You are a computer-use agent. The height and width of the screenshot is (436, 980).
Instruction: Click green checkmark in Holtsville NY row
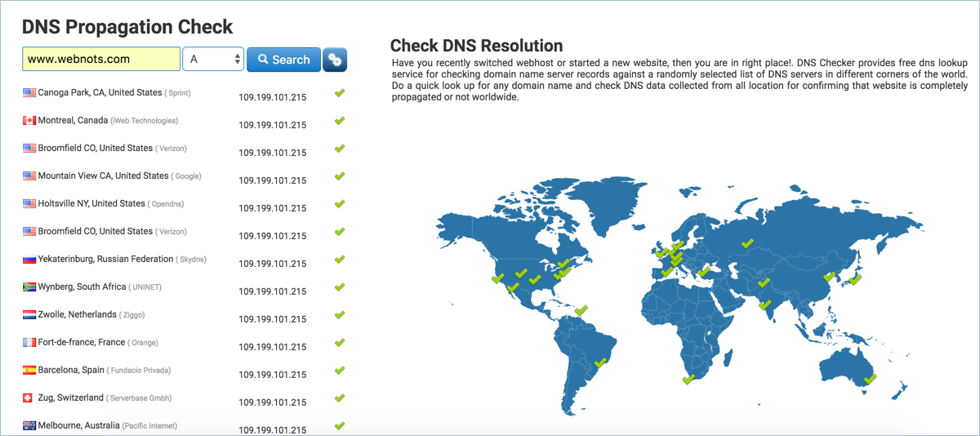340,204
